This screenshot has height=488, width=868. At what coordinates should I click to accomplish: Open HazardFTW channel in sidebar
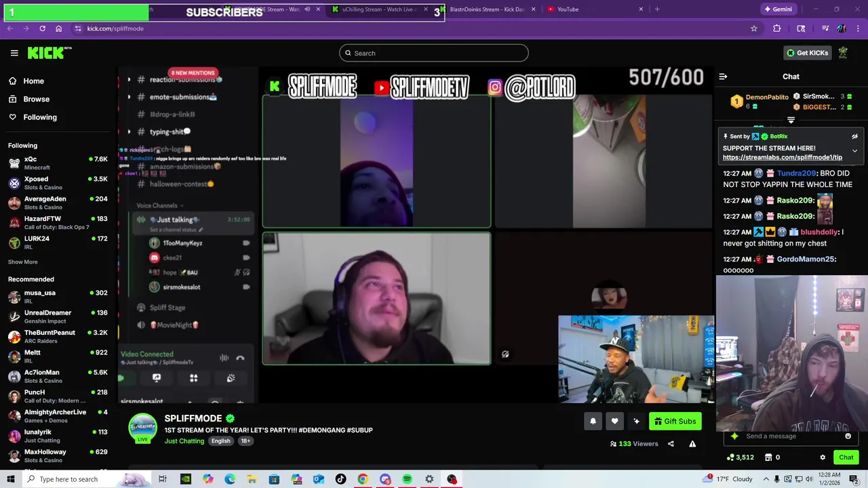(x=58, y=222)
